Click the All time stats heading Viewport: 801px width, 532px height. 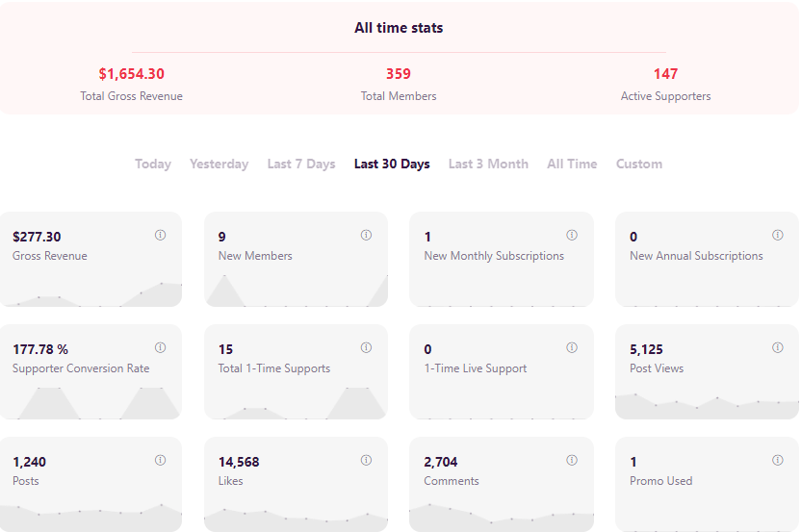(x=399, y=28)
